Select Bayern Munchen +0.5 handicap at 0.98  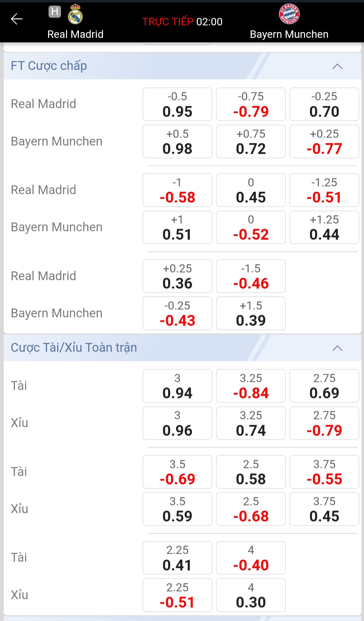177,141
